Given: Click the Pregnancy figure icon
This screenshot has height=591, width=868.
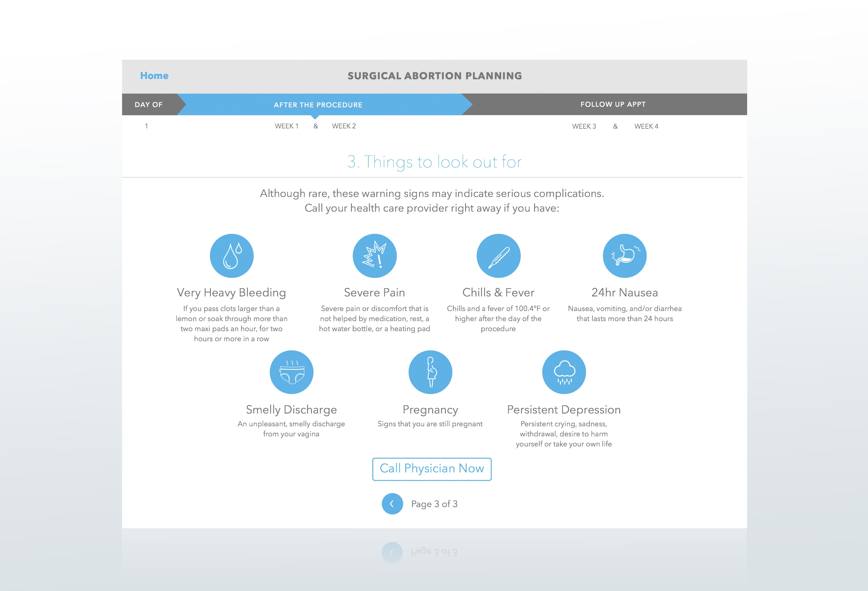Looking at the screenshot, I should (x=430, y=372).
